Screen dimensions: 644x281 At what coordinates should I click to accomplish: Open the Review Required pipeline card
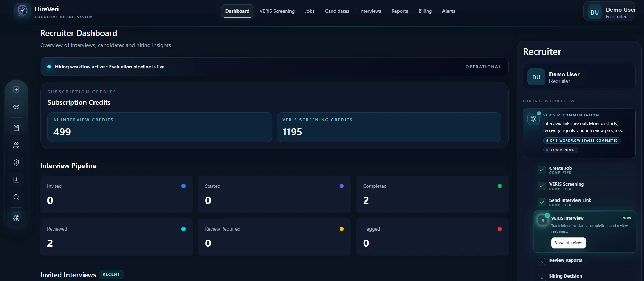(274, 237)
